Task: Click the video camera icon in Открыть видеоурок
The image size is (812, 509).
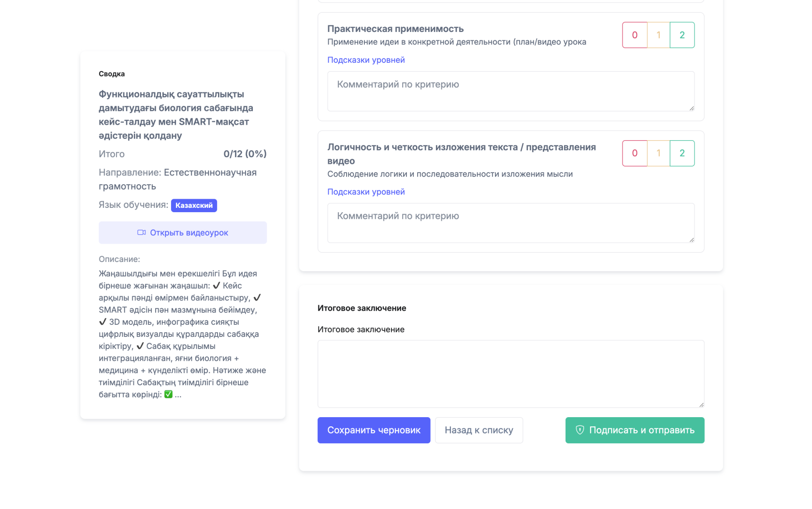Action: (141, 233)
